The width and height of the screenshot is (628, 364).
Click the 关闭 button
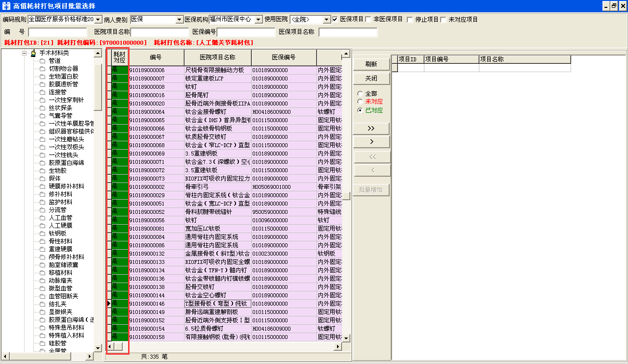371,78
